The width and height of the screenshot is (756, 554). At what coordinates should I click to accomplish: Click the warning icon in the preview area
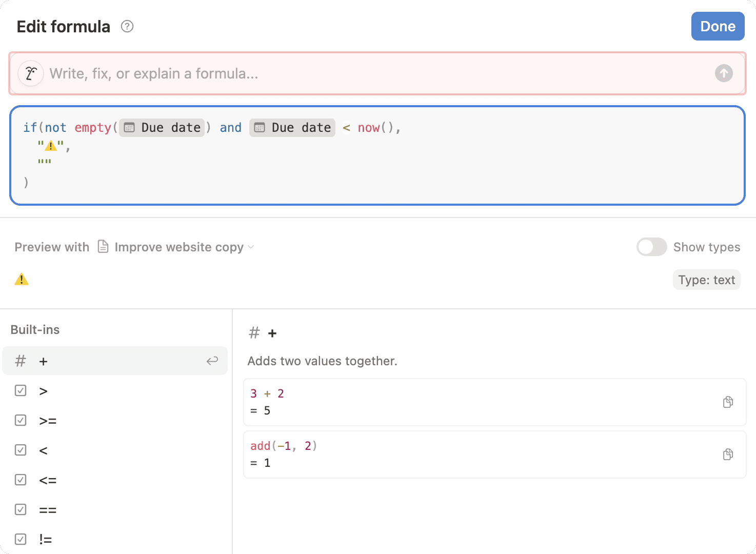point(21,279)
